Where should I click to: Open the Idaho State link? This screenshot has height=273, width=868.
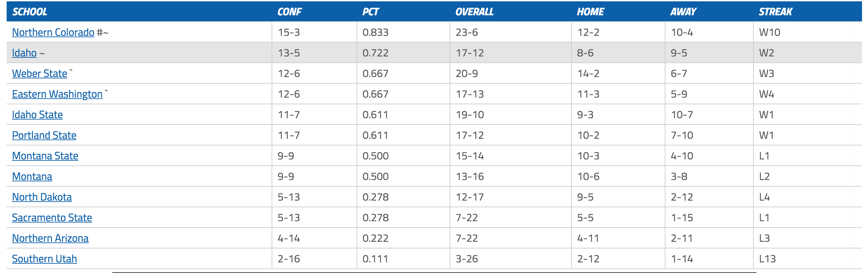tap(37, 115)
